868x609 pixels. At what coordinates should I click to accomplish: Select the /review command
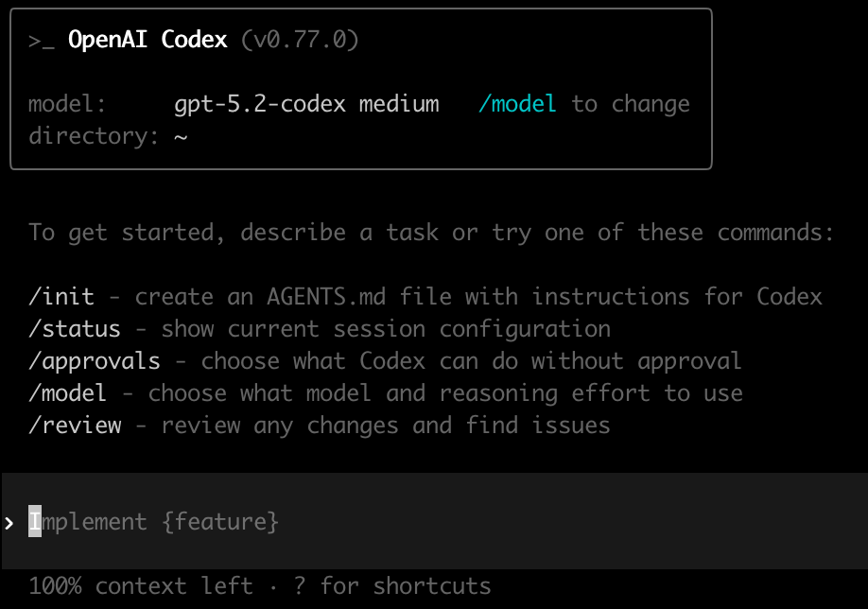coord(75,426)
